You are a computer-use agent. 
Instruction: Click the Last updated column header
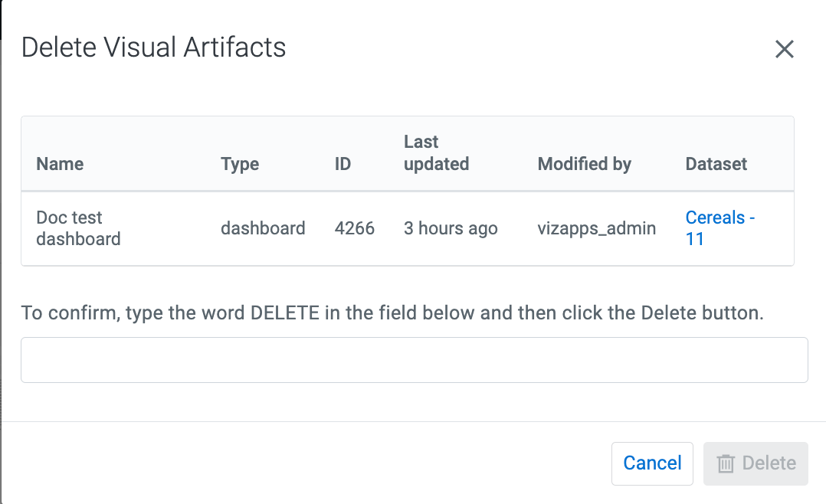click(436, 153)
